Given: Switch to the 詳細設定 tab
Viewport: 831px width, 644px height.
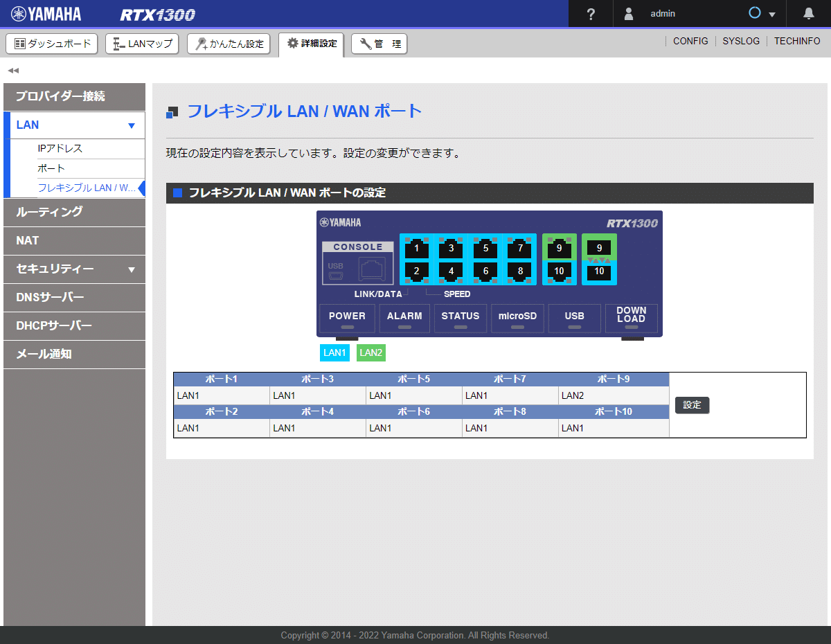Looking at the screenshot, I should click(311, 43).
